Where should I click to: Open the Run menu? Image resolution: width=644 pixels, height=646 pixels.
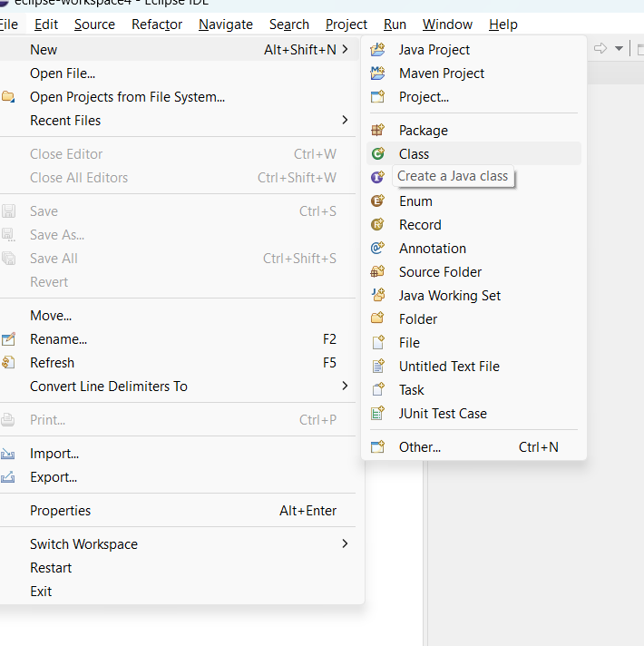(395, 24)
